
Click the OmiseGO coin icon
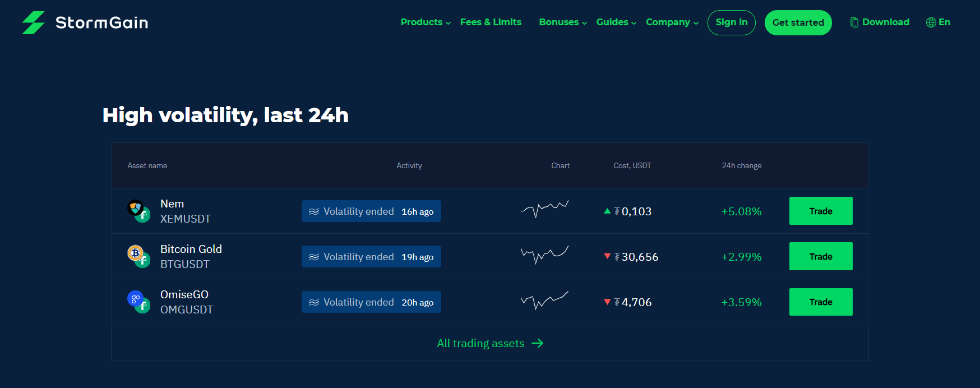[x=135, y=298]
